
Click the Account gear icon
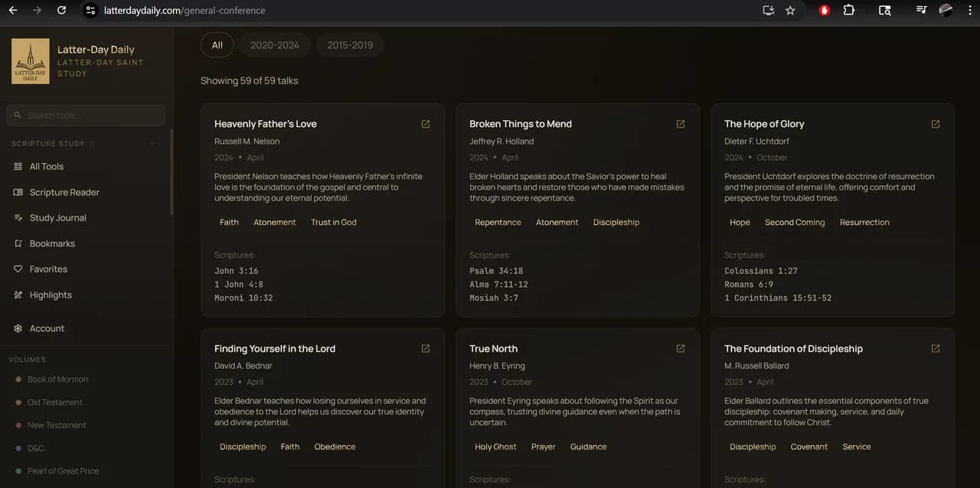coord(18,329)
